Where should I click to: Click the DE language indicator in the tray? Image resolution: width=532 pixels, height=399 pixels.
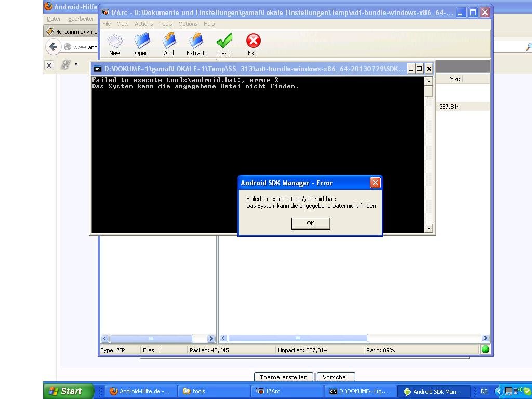pyautogui.click(x=484, y=391)
